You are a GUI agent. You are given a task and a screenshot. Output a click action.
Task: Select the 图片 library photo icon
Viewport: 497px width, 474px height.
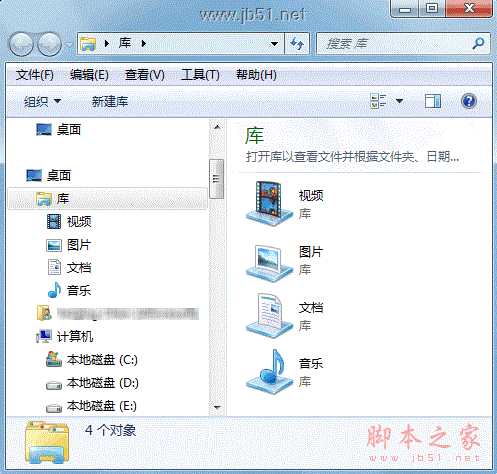[x=268, y=263]
